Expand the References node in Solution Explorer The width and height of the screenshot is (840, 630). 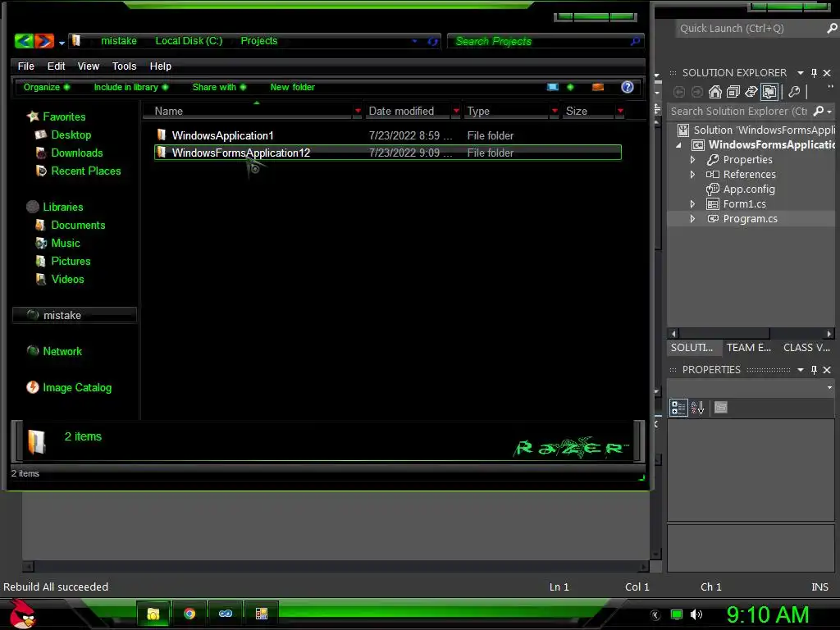692,175
